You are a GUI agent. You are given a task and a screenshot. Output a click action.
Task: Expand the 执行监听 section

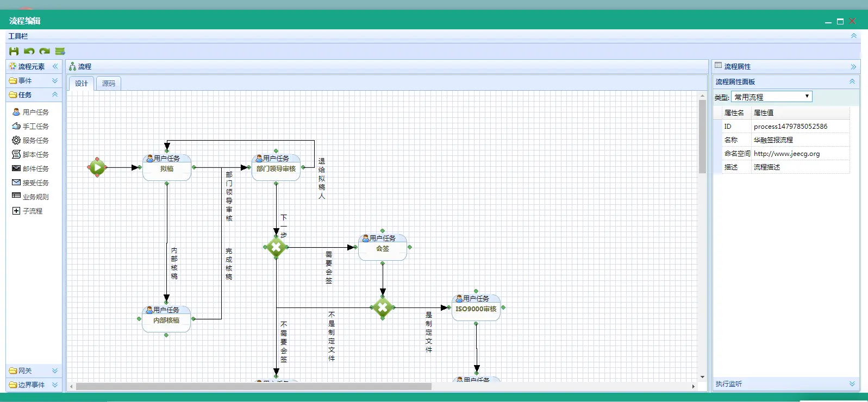(x=852, y=384)
